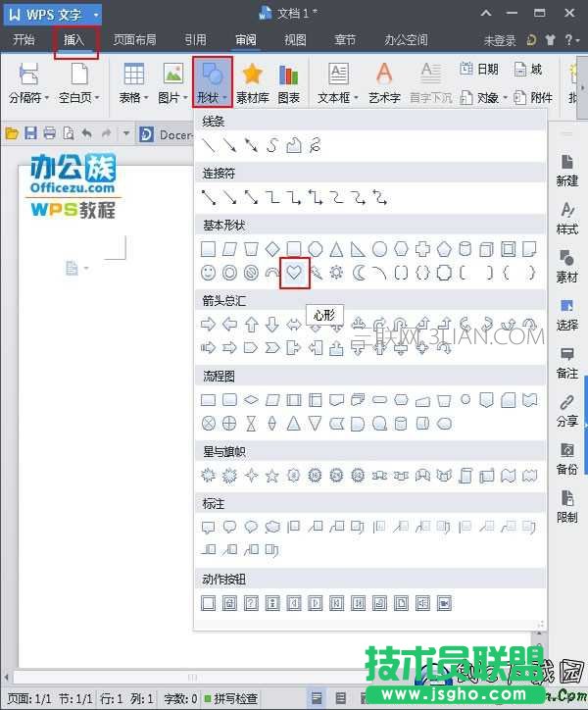The width and height of the screenshot is (588, 710).
Task: Switch to outline view in status bar
Action: (x=340, y=697)
